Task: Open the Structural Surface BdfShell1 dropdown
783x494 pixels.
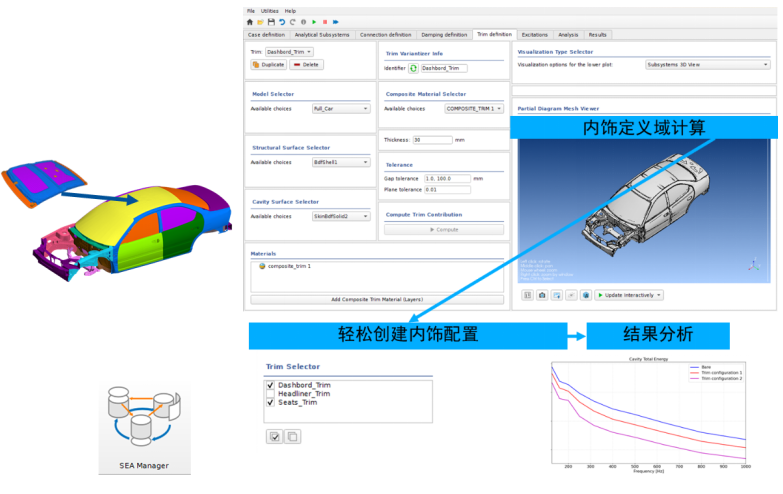Action: click(x=342, y=162)
